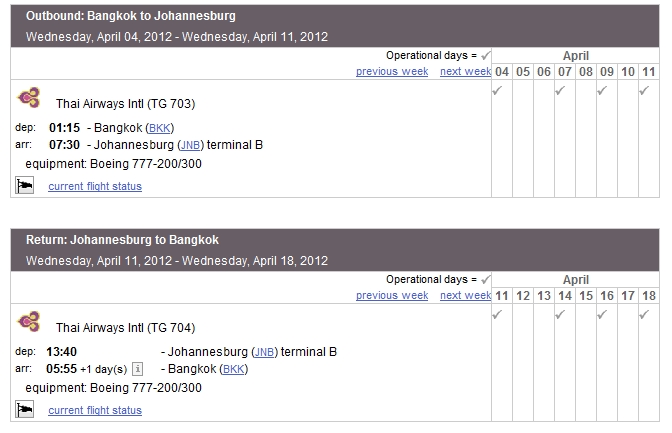Viewport: 672px width, 433px height.
Task: Click the Thai Airways logo for TG 703
Action: tap(29, 97)
